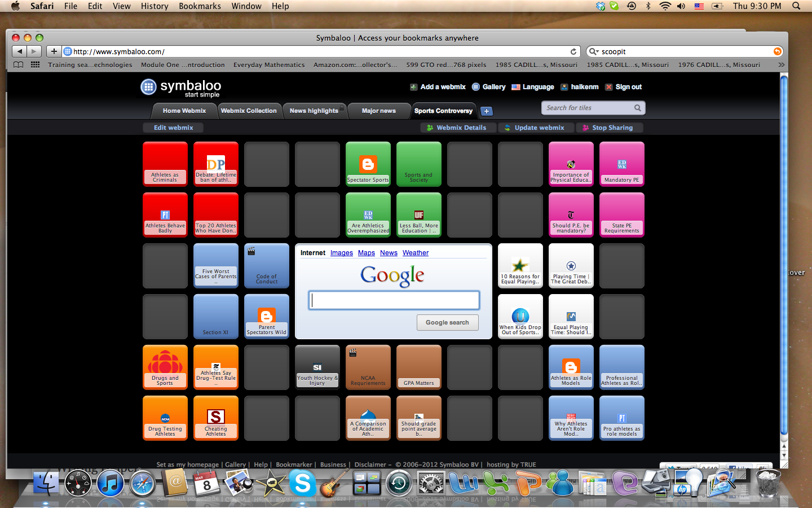812x508 pixels.
Task: Open the Athletes as Criminals tile
Action: [165, 164]
